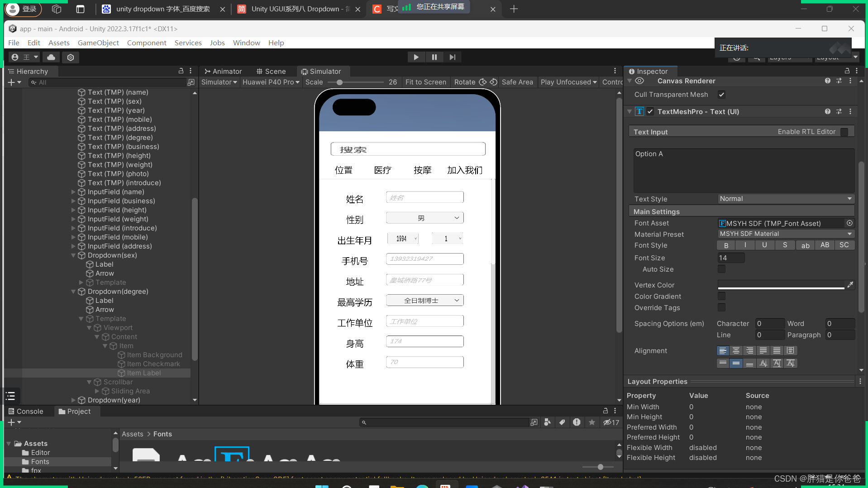
Task: Toggle Bold font style
Action: (726, 245)
